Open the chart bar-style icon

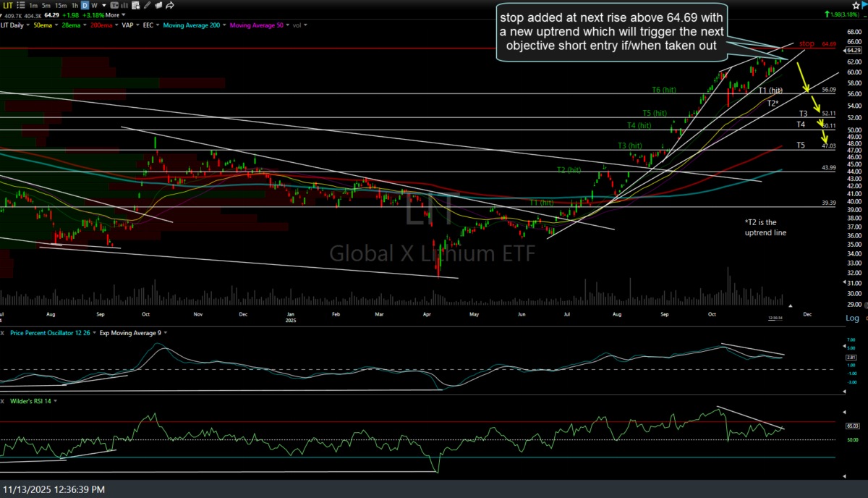tap(124, 6)
